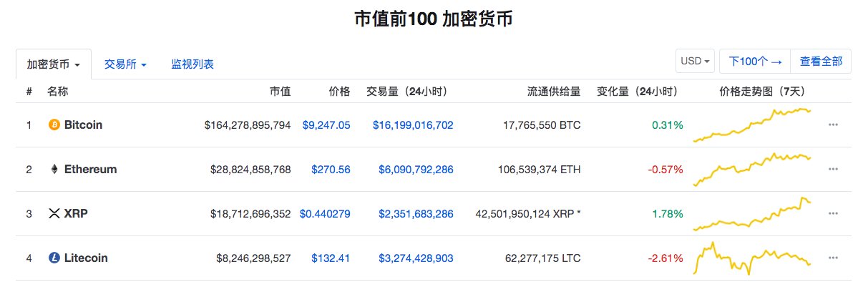
Task: Click XRP market cap $18,712,696,352
Action: pos(250,214)
